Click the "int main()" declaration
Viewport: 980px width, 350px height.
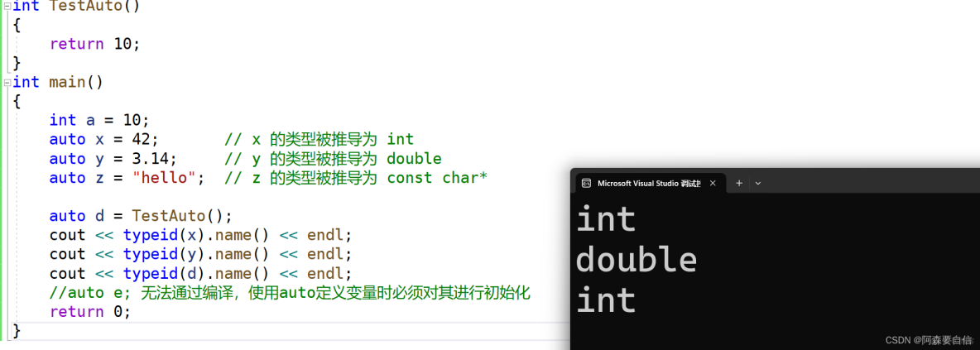[x=58, y=82]
